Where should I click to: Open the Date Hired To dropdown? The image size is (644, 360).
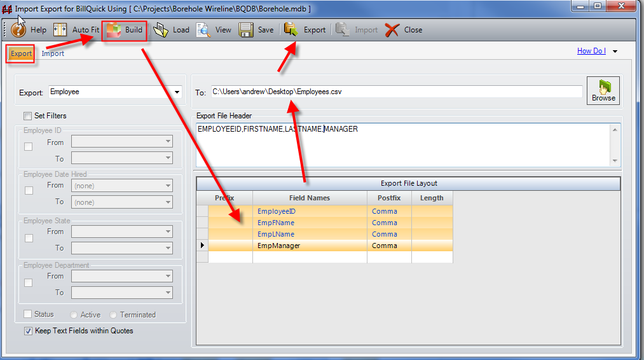pyautogui.click(x=122, y=202)
